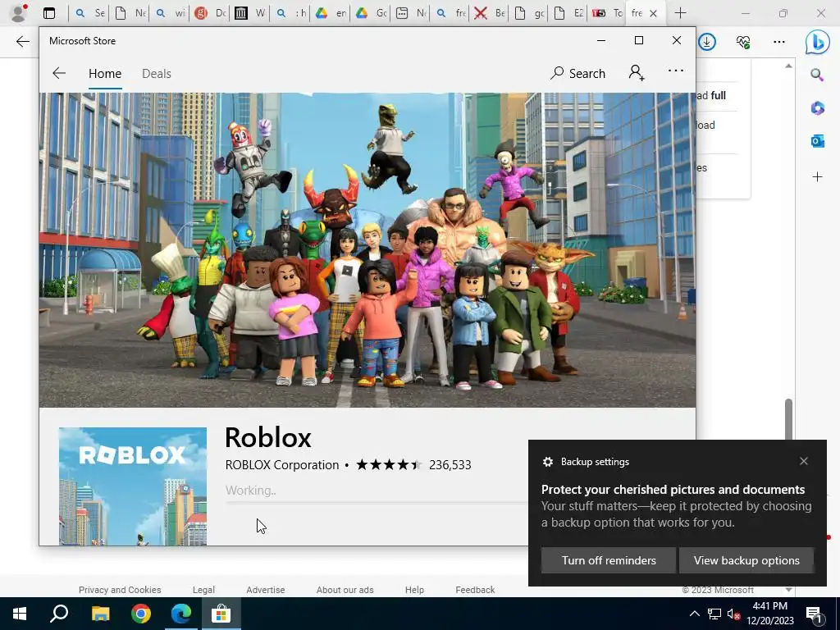
Task: Open Edge browser essentials heart icon
Action: pos(743,42)
